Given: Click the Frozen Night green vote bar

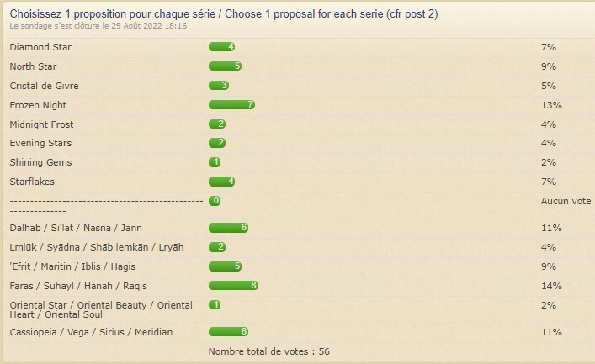Looking at the screenshot, I should click(231, 105).
